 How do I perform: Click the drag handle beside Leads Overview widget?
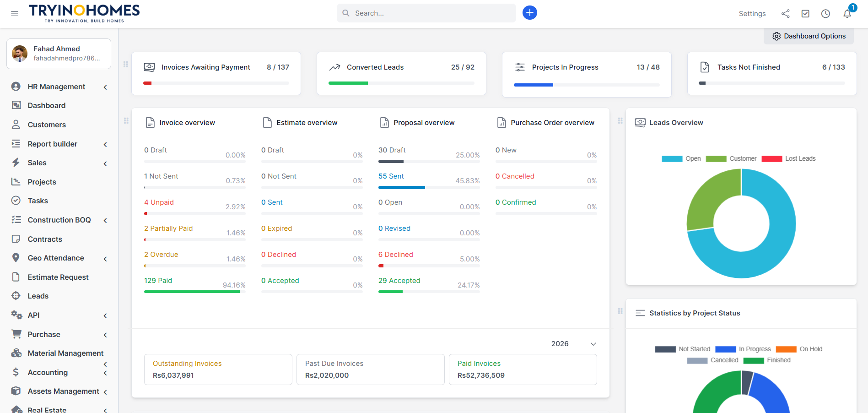(x=620, y=121)
